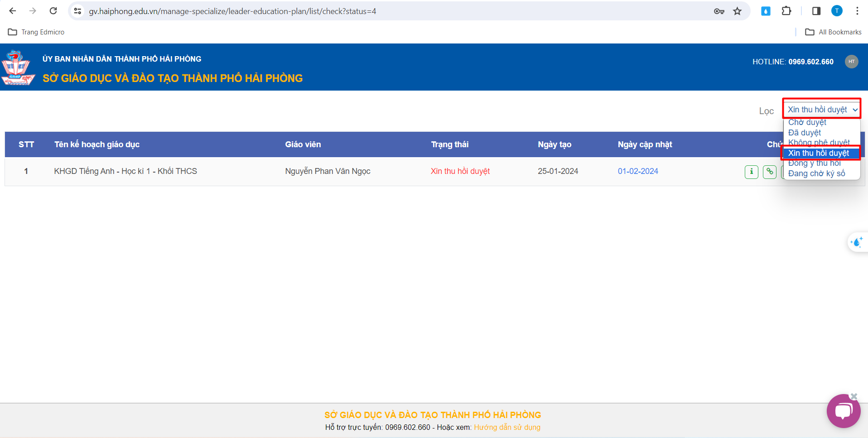
Task: Bookmark this page with the star icon
Action: point(737,11)
